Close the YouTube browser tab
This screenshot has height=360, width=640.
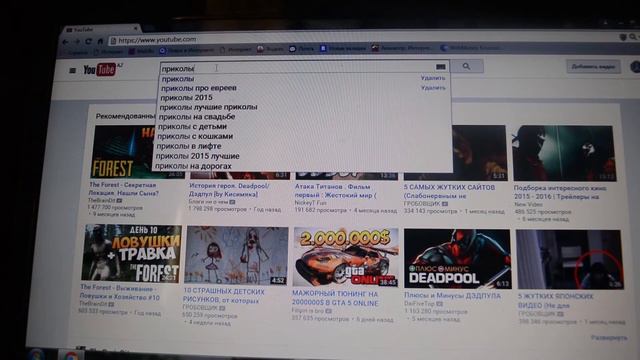tap(136, 28)
